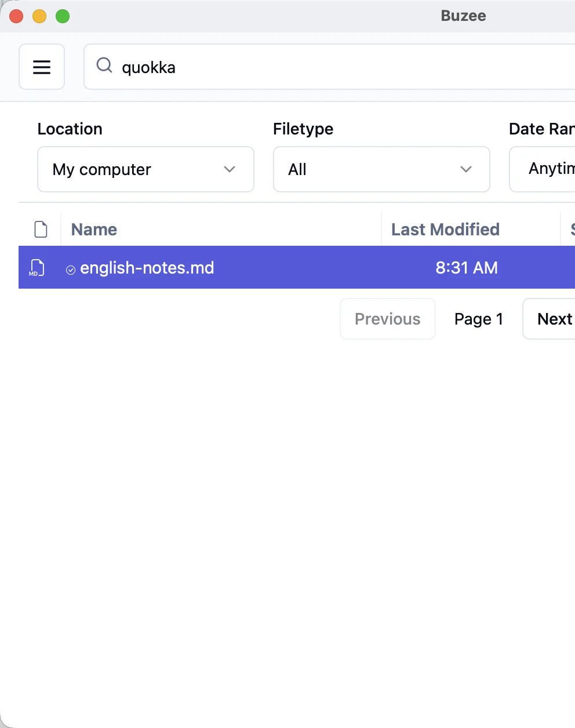Click the MD file icon for english-notes.md
This screenshot has width=575, height=728.
tap(37, 267)
